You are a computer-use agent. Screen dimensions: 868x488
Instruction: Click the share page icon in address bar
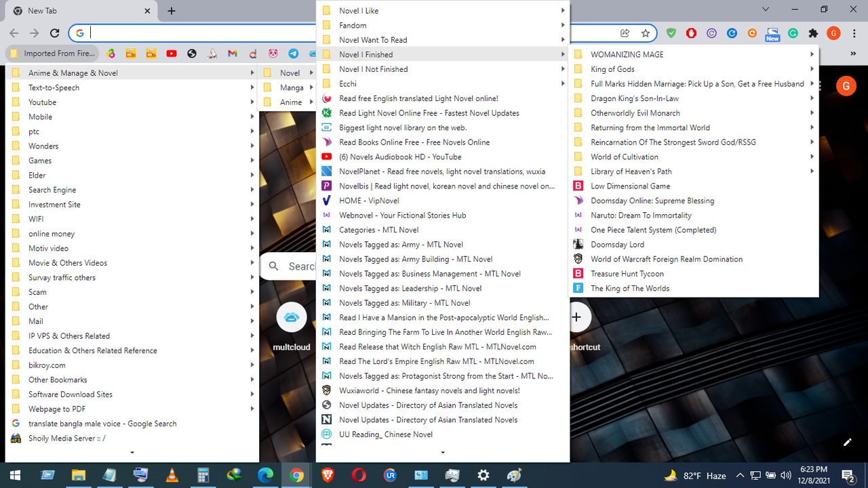click(x=625, y=33)
